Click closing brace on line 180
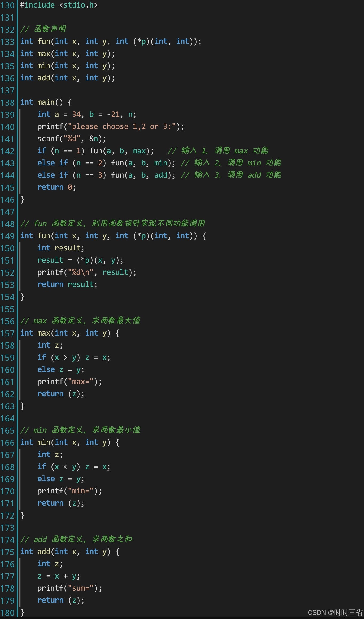Image resolution: width=364 pixels, height=619 pixels. (x=22, y=613)
